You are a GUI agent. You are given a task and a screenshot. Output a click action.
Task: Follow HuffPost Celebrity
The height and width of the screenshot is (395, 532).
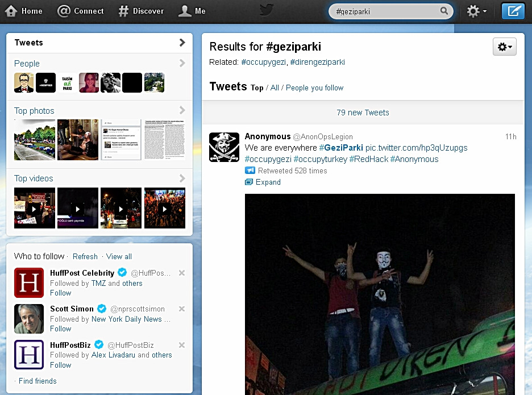pos(60,293)
